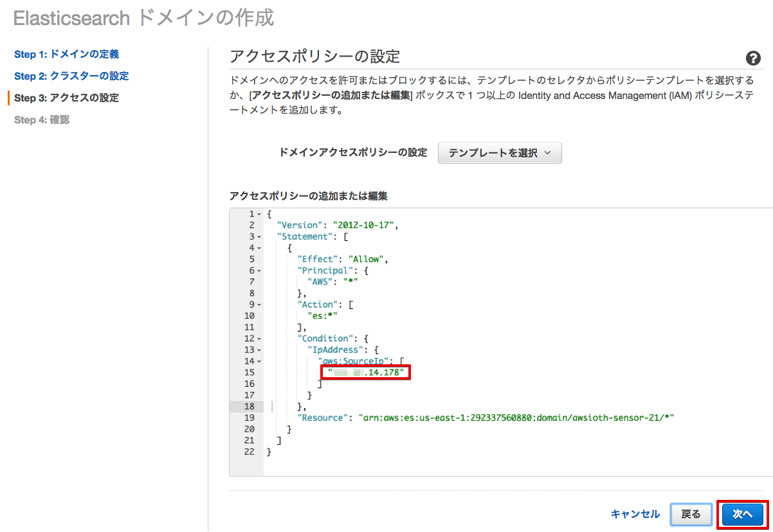Click the "es:*" action value
Viewport: 773px width, 532px height.
click(x=323, y=316)
